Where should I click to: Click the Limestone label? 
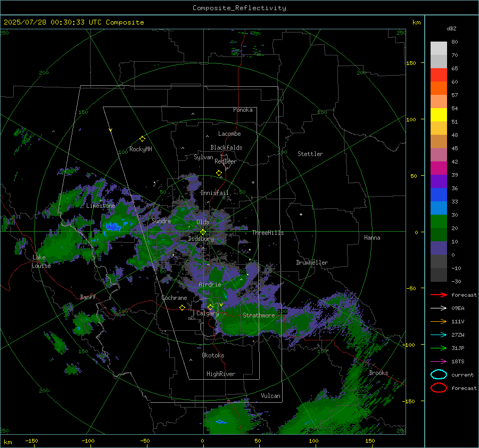pos(101,206)
